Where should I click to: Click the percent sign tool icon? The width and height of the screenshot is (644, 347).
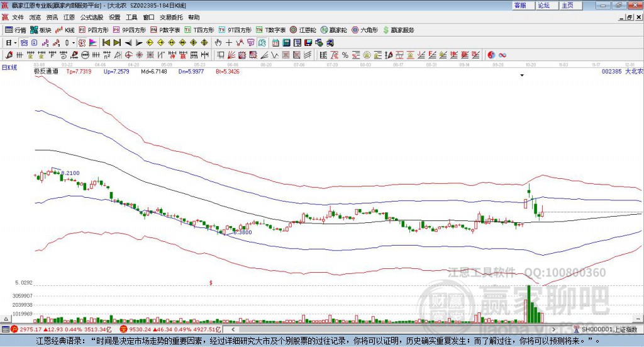pos(345,55)
